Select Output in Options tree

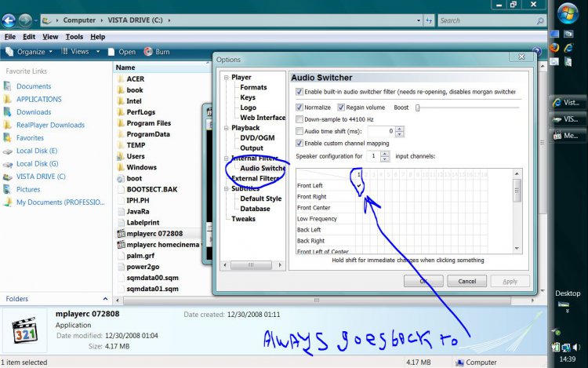click(x=252, y=148)
